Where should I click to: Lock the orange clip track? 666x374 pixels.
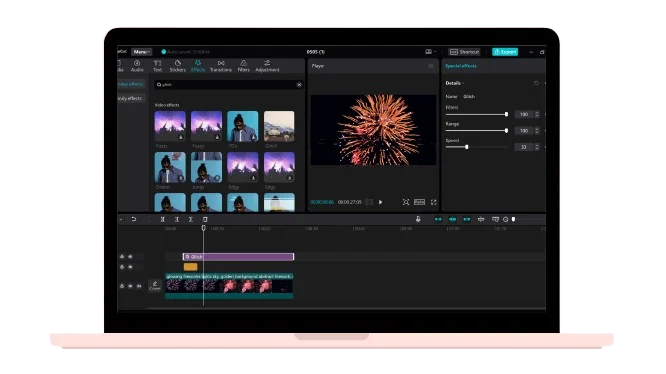[x=122, y=267]
